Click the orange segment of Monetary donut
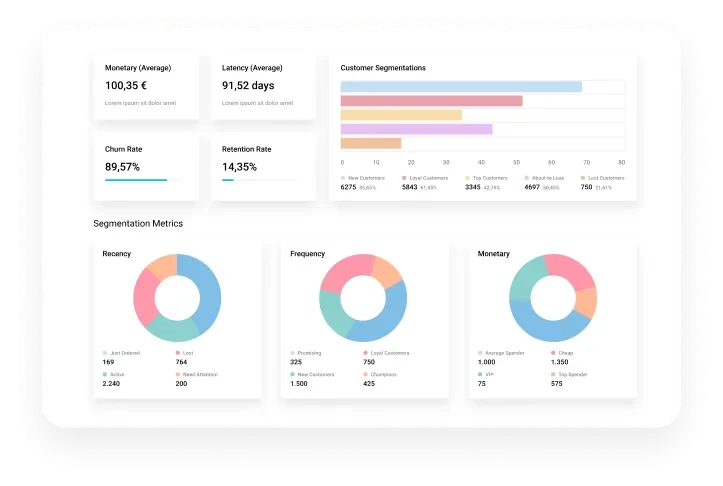 click(x=587, y=302)
